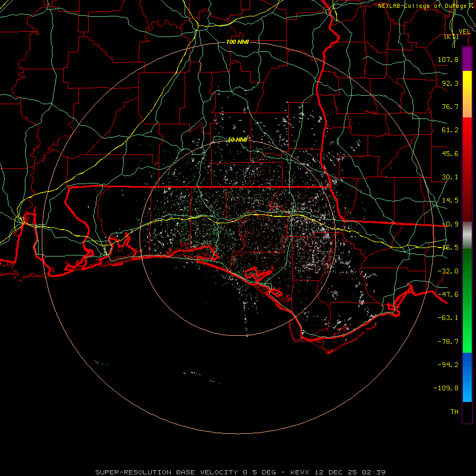Screen dimensions: 476x476
Task: Click the 45.6 velocity scale value
Action: (x=450, y=153)
